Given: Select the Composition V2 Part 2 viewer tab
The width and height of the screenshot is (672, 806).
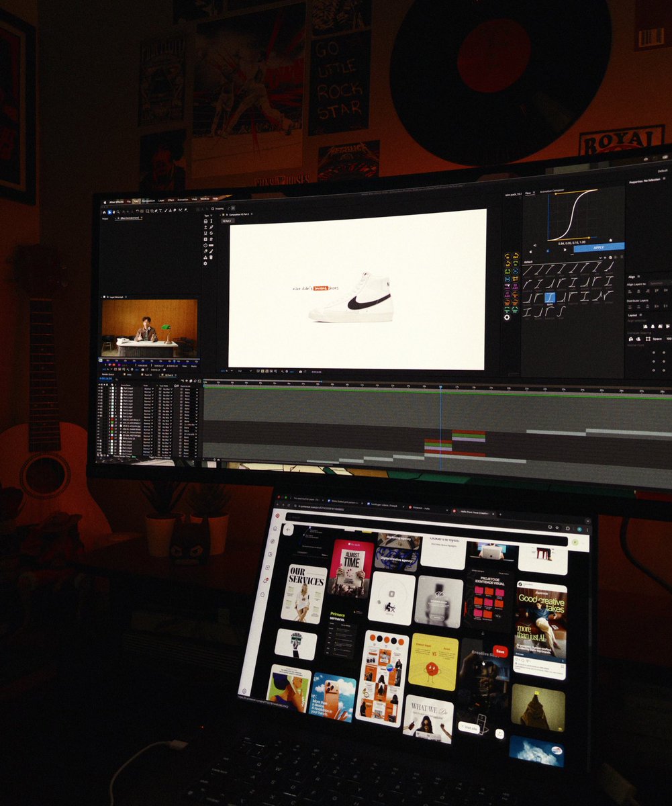Looking at the screenshot, I should (239, 215).
